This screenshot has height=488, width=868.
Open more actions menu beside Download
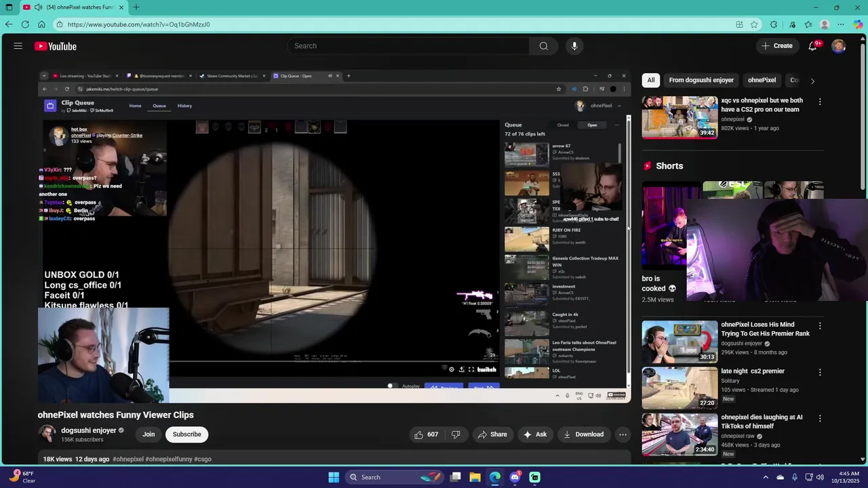(x=623, y=434)
